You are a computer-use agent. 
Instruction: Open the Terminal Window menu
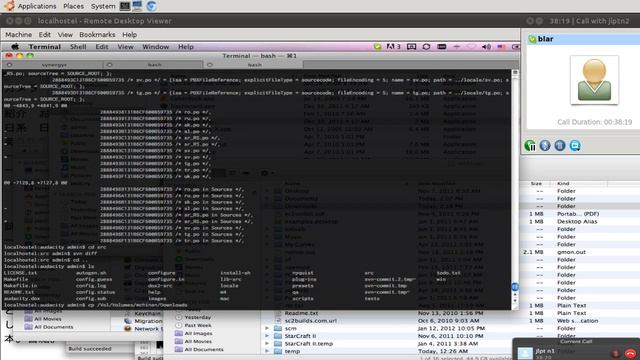[x=156, y=47]
